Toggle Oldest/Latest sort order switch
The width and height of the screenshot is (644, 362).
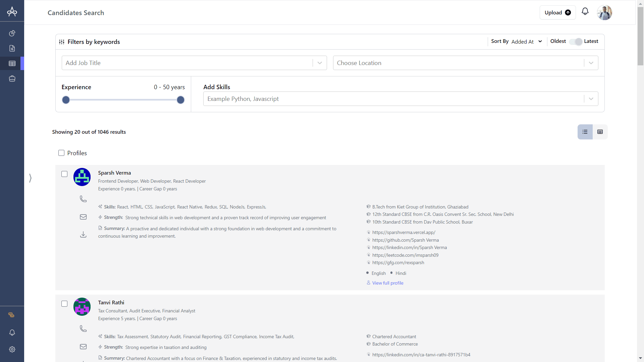coord(575,42)
